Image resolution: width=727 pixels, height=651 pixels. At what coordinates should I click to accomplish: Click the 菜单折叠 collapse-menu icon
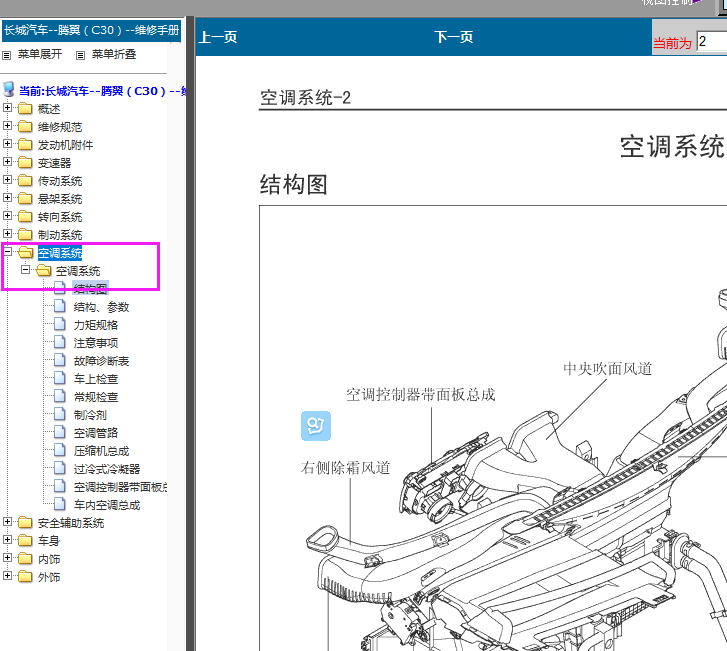80,55
